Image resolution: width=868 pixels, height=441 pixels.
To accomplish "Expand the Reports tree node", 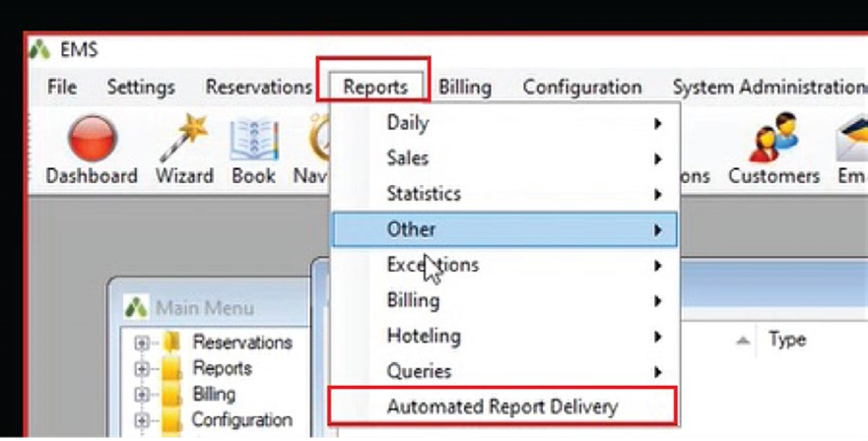I will pyautogui.click(x=142, y=369).
